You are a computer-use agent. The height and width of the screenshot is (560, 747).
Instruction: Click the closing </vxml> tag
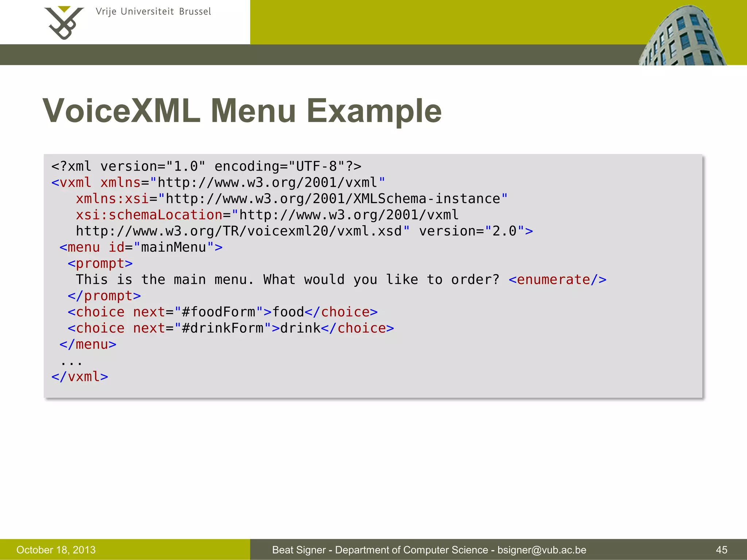[80, 377]
